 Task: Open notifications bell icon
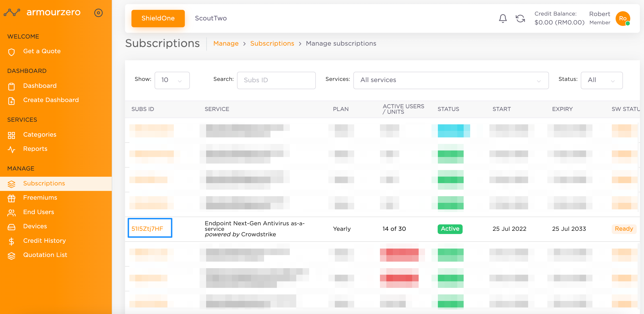click(503, 19)
